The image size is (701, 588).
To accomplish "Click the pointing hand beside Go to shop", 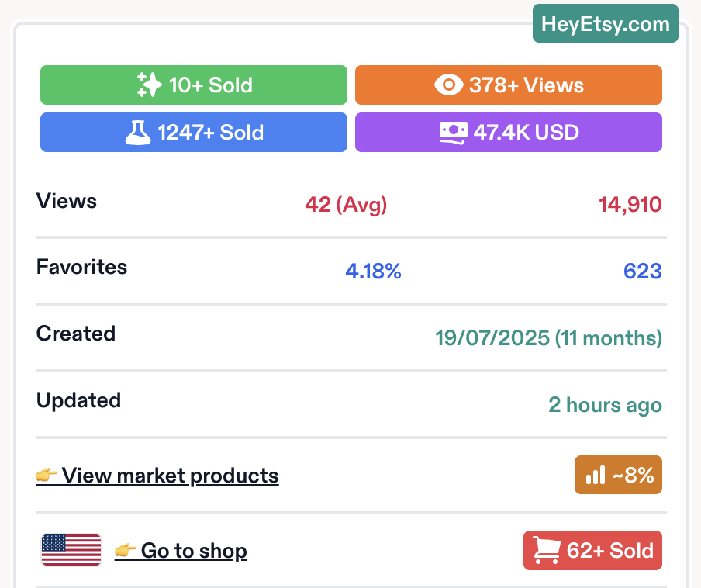I will 125,550.
